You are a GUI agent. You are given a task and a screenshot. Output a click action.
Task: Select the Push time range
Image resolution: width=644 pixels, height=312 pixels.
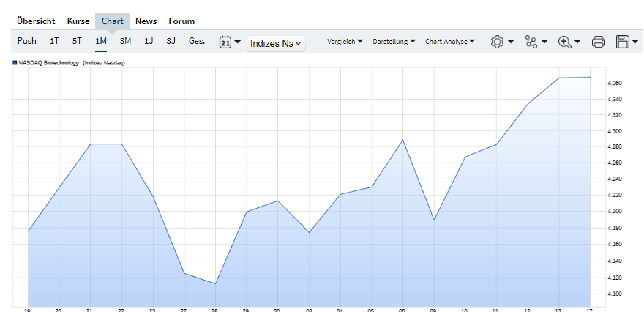coord(26,41)
